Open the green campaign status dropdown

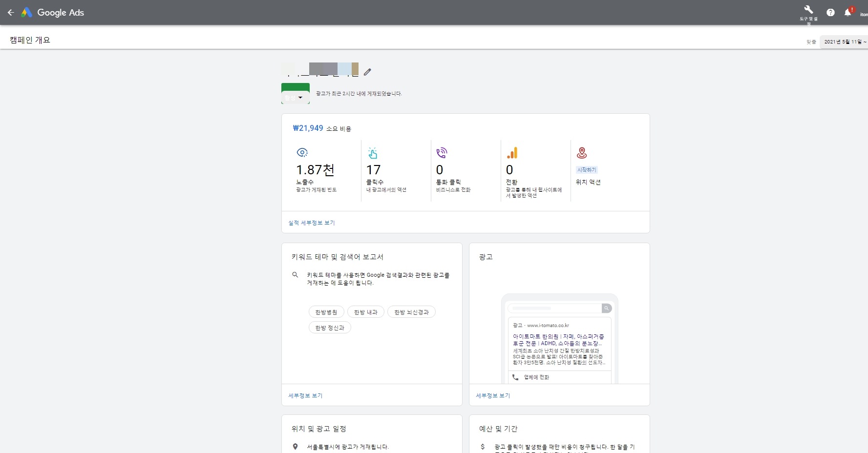coord(295,94)
